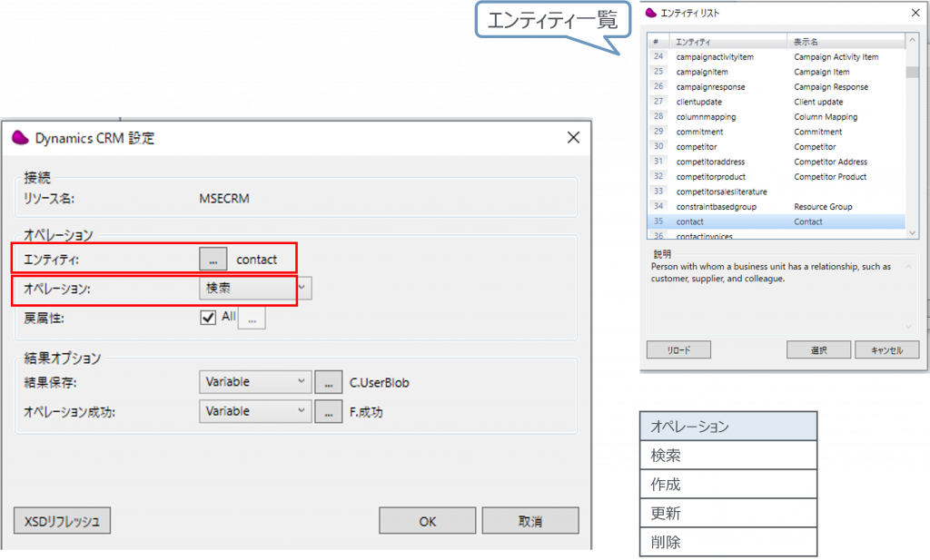930x560 pixels.
Task: Close the Dynamics CRM 設定 dialog
Action: (x=573, y=138)
